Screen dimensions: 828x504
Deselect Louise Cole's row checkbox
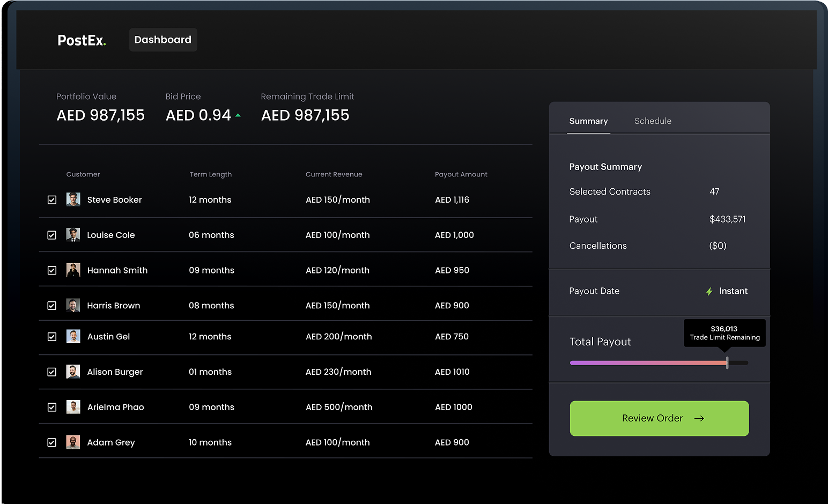pyautogui.click(x=52, y=235)
